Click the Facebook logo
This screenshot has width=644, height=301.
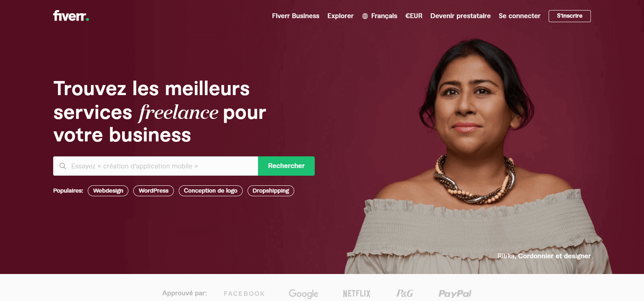point(244,294)
